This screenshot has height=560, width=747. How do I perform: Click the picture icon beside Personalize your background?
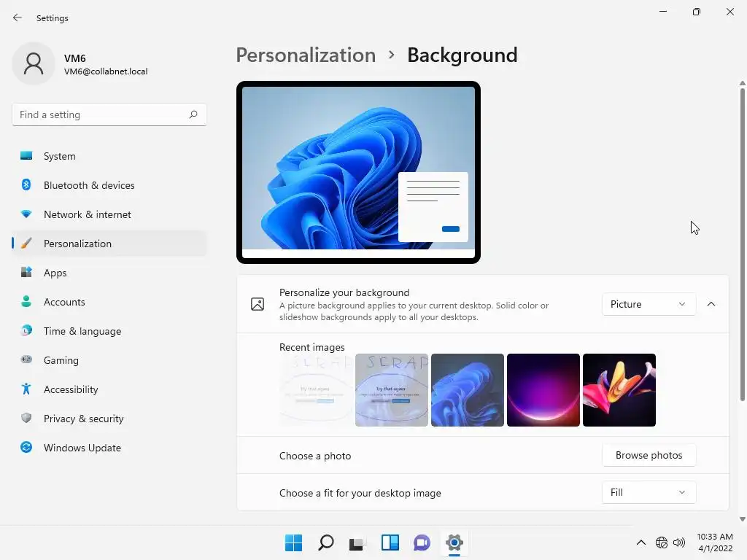point(258,304)
